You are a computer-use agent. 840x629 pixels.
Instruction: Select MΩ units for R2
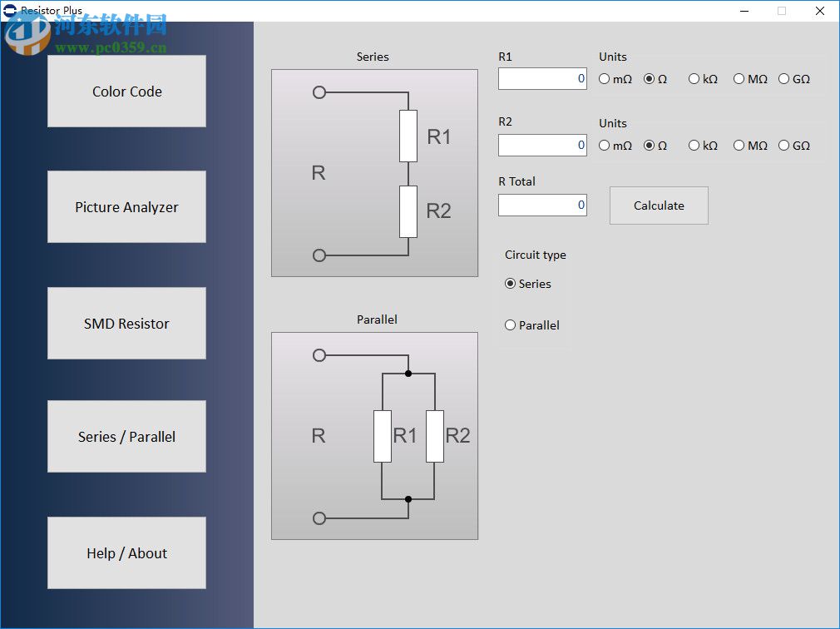[x=739, y=146]
